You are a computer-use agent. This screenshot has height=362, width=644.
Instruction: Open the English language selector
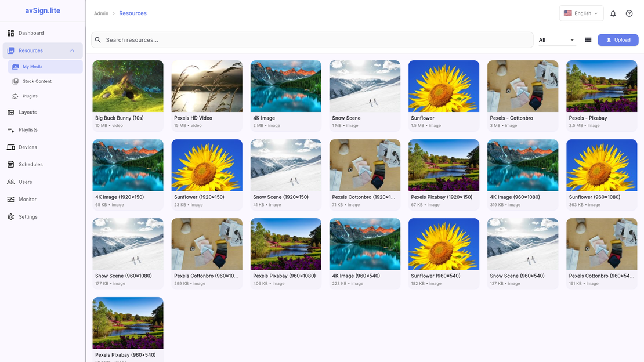tap(581, 13)
